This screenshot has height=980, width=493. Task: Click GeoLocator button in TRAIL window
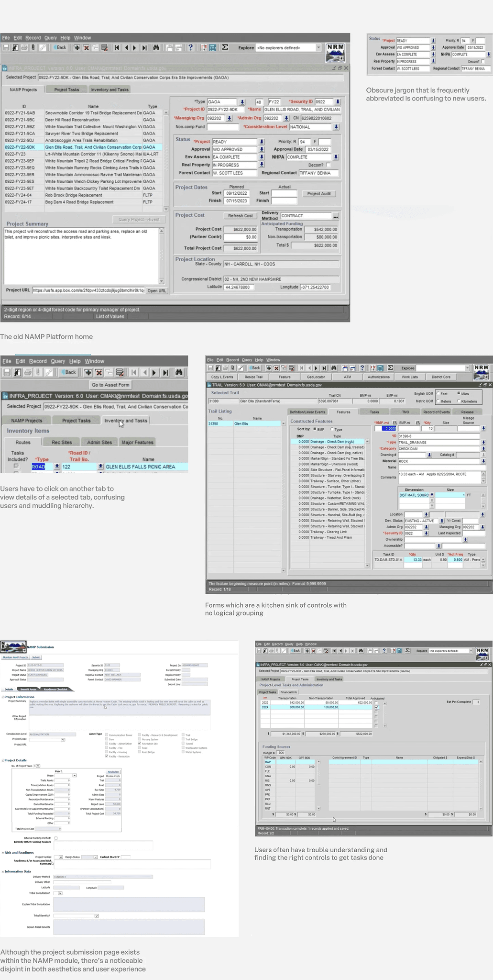(x=316, y=377)
